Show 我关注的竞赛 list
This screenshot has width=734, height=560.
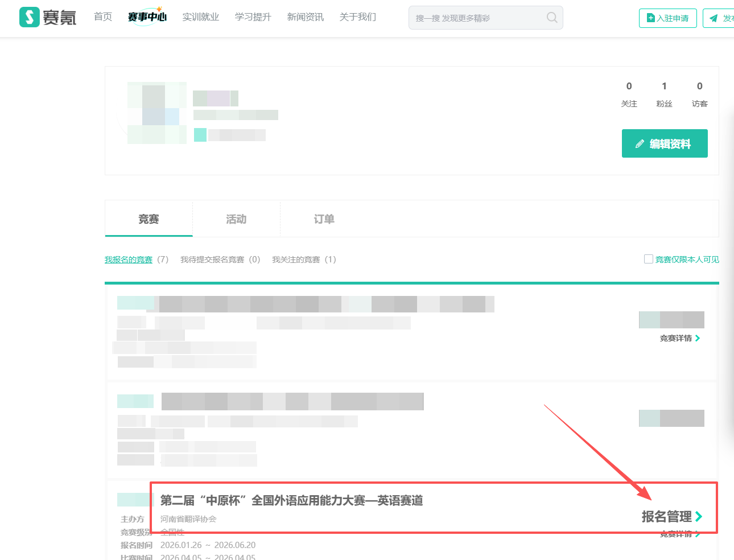[304, 260]
